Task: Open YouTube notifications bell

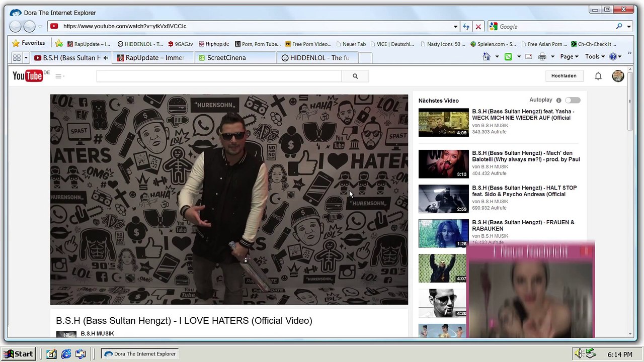Action: (598, 76)
